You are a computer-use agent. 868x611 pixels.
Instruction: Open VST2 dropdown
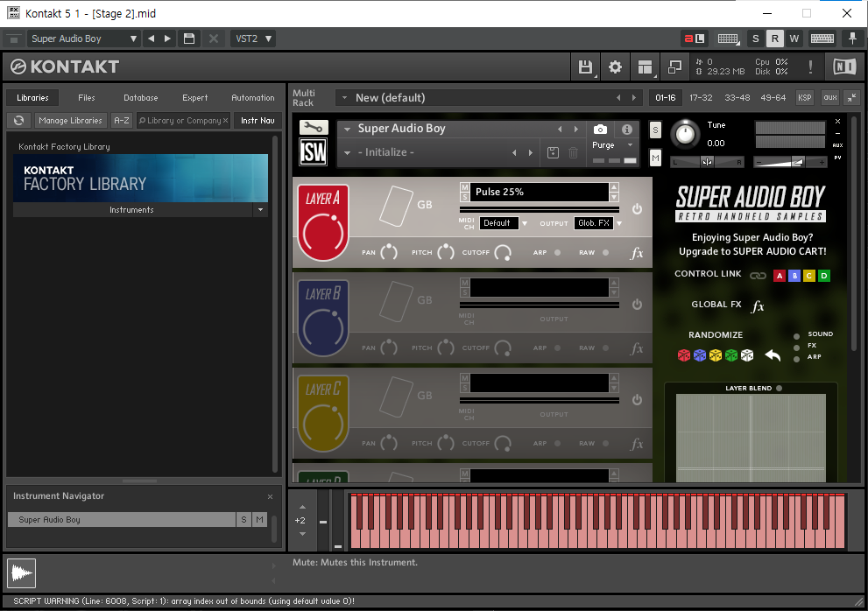click(x=253, y=39)
